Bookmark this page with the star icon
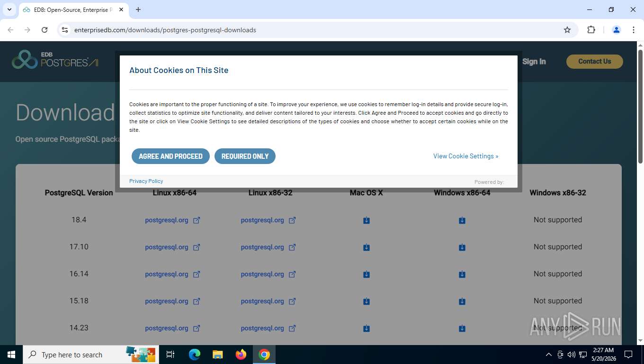The image size is (644, 364). (567, 30)
